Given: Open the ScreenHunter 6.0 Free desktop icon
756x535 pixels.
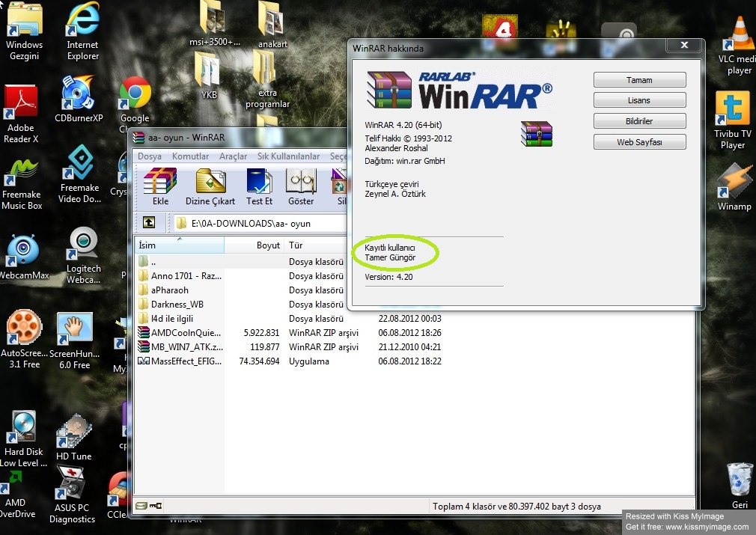Looking at the screenshot, I should pos(74,340).
